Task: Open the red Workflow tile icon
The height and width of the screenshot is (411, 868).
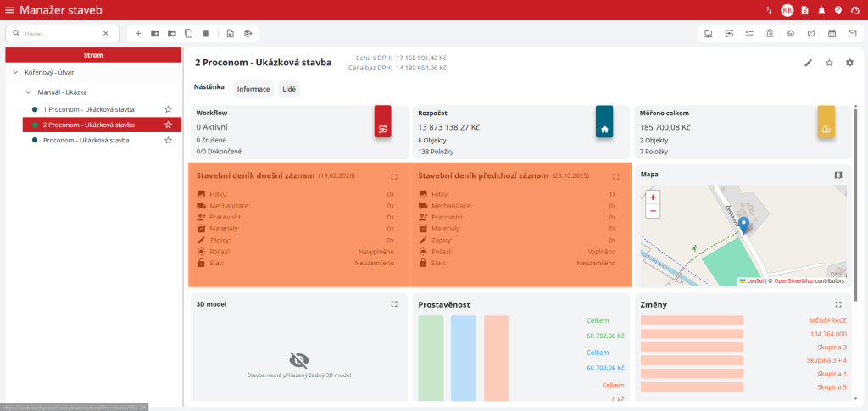Action: [x=382, y=129]
